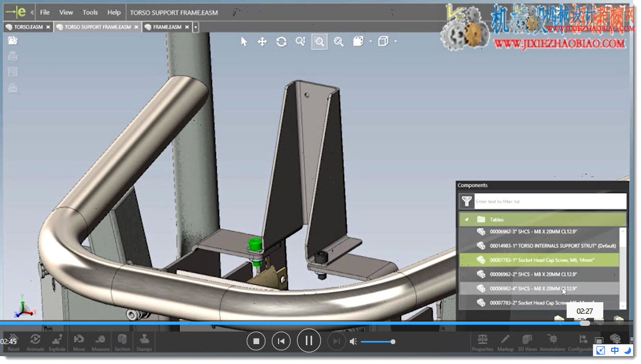Open the Help menu
641x364 pixels.
(x=114, y=12)
